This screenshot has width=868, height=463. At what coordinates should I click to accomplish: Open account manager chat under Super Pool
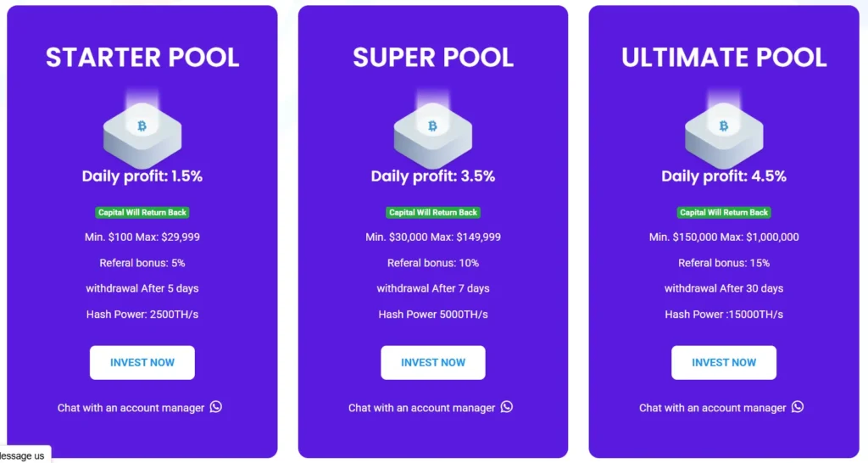(422, 408)
